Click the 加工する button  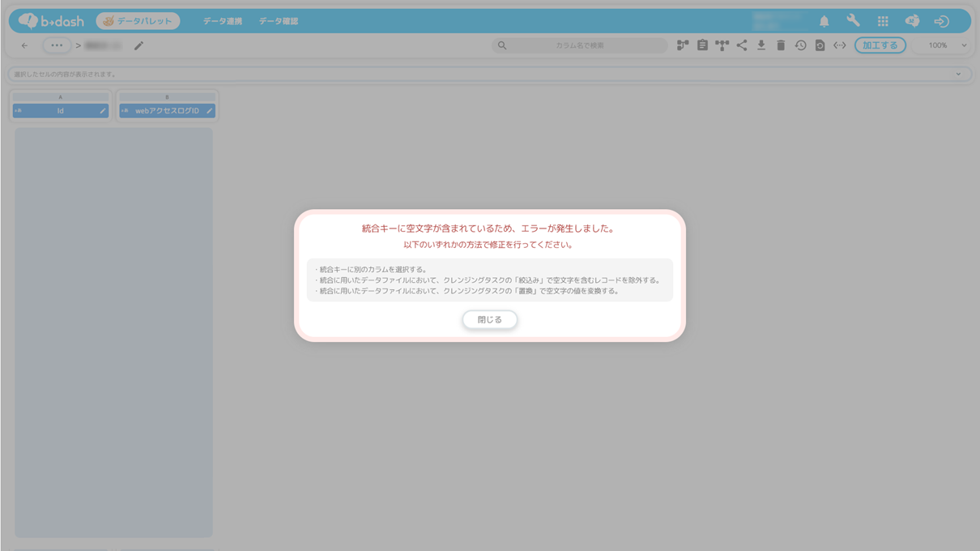click(880, 45)
